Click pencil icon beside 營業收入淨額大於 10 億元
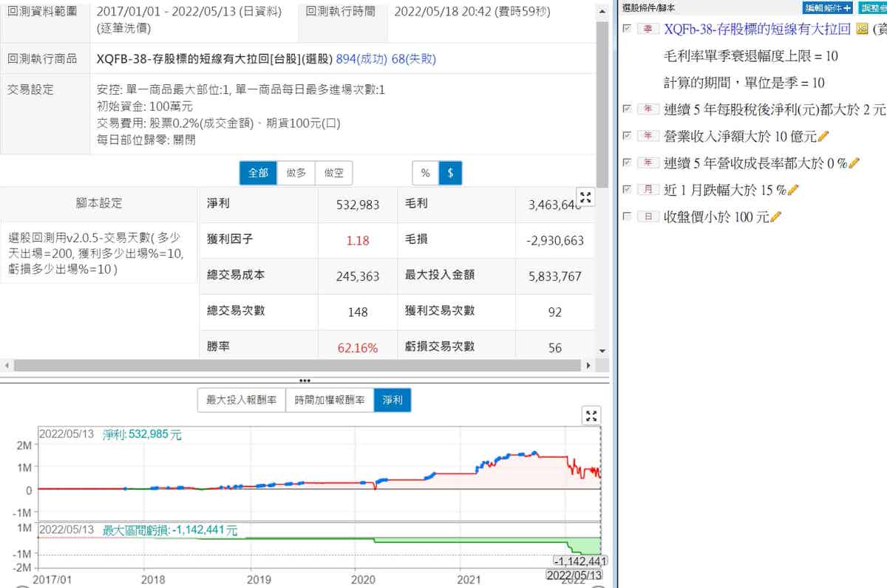This screenshot has height=588, width=887. [824, 137]
